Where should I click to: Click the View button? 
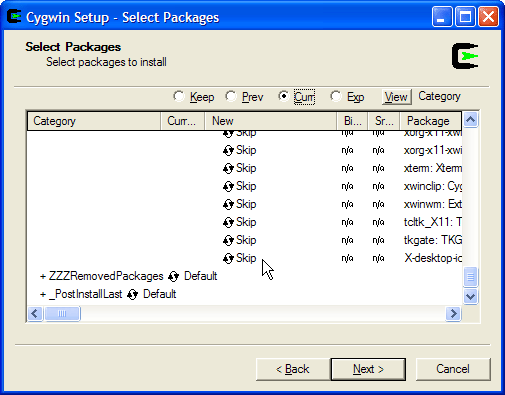[396, 97]
